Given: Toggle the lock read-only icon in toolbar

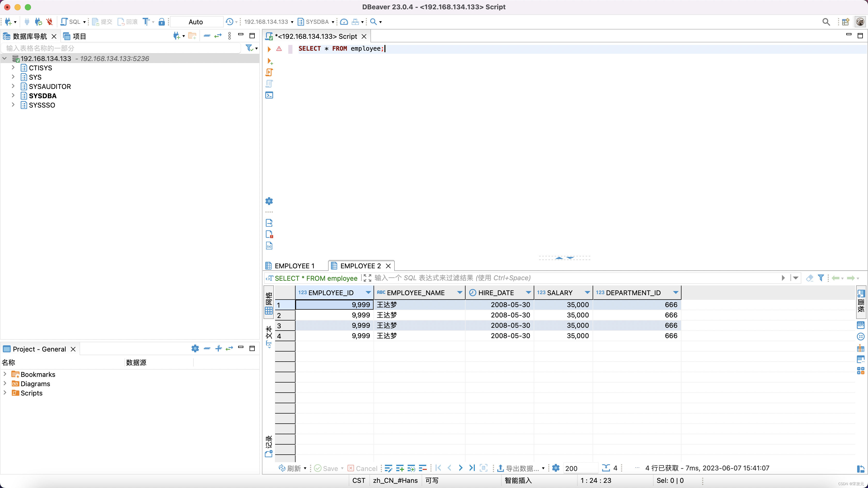Looking at the screenshot, I should [x=162, y=22].
